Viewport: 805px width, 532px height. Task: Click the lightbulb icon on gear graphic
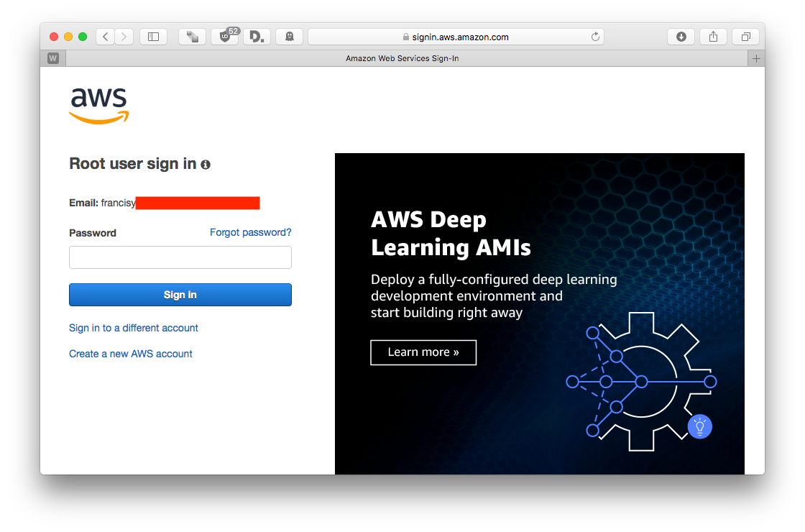tap(700, 427)
